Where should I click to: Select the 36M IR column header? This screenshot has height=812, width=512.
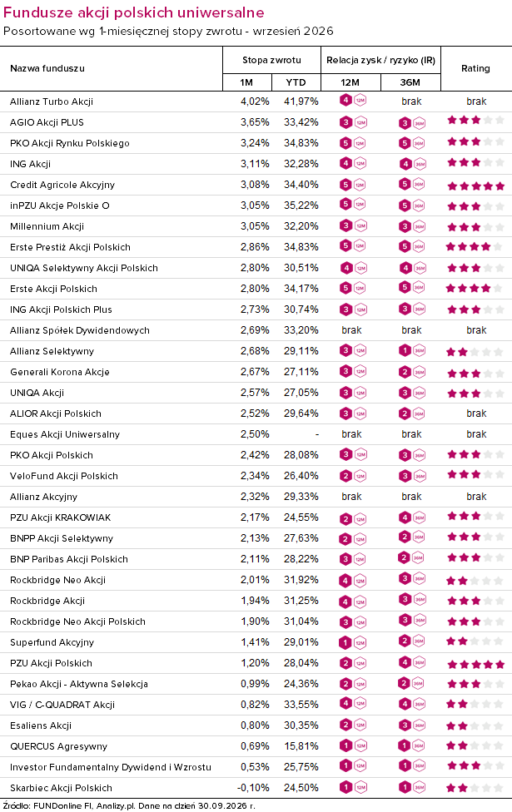click(410, 82)
